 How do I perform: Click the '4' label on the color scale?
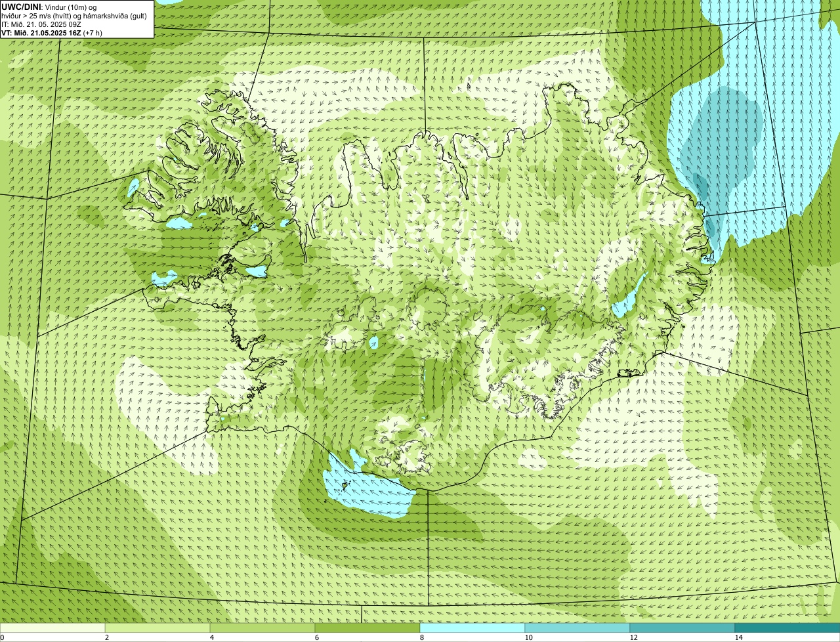[x=212, y=637]
